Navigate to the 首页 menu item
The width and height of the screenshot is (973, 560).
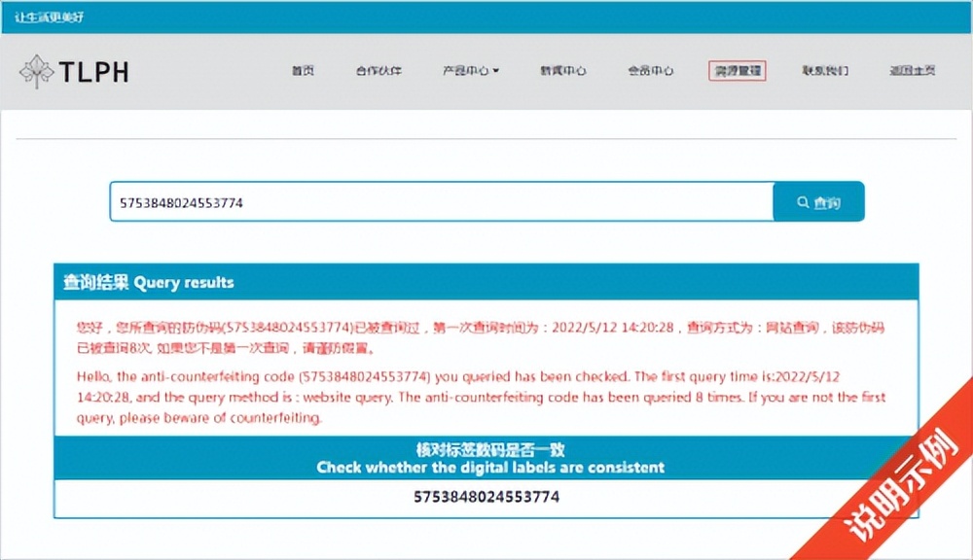click(303, 71)
